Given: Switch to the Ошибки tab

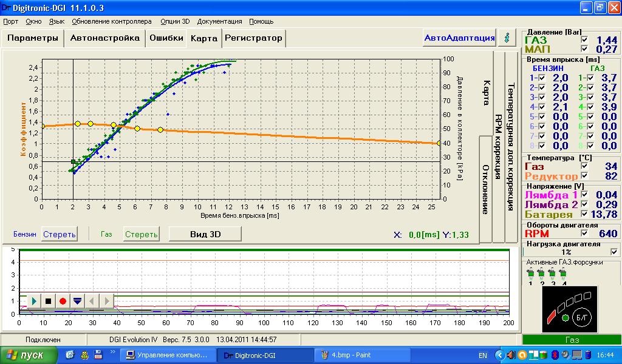Looking at the screenshot, I should (x=166, y=38).
